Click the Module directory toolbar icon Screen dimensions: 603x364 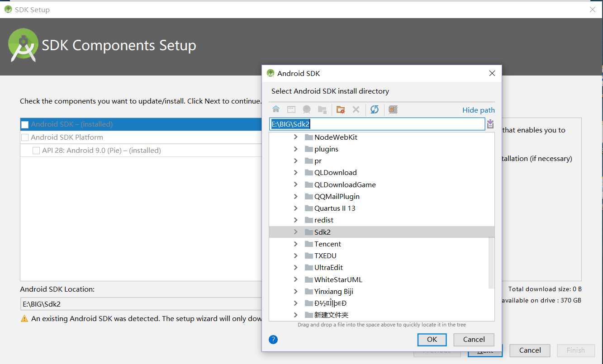click(322, 109)
